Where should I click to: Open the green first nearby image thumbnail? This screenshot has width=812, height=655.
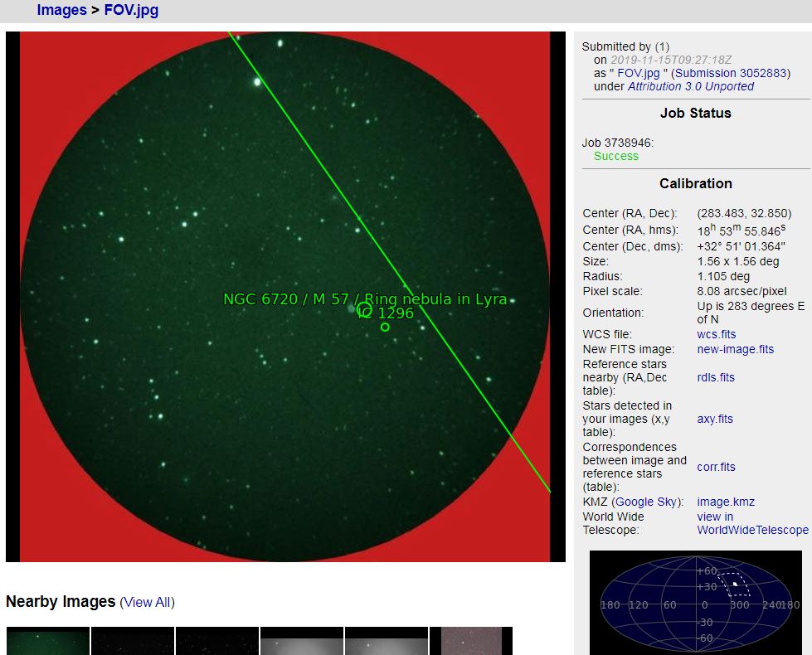47,641
